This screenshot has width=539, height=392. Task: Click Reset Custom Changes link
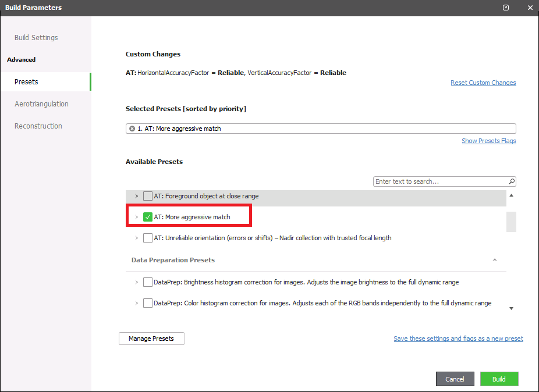(x=483, y=83)
